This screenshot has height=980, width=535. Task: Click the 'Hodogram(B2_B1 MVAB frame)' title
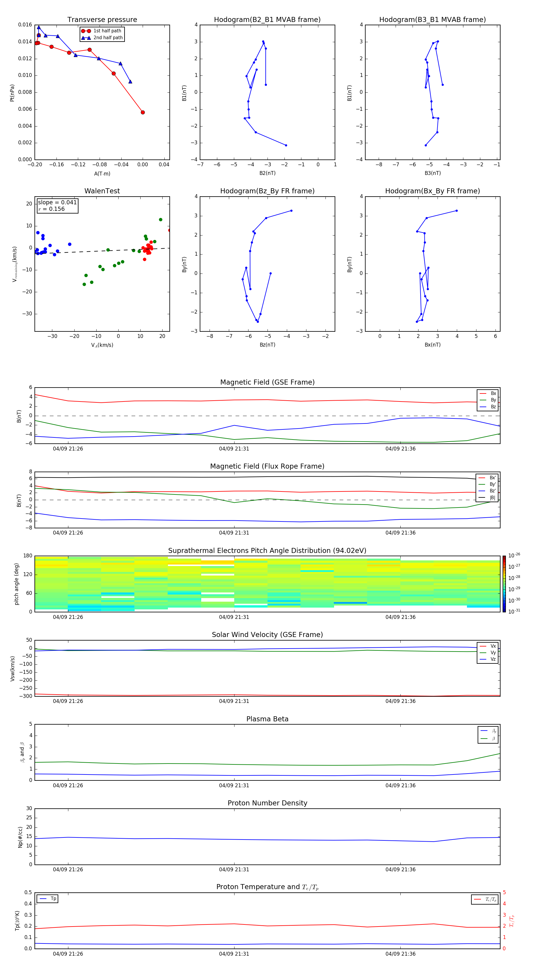click(267, 20)
